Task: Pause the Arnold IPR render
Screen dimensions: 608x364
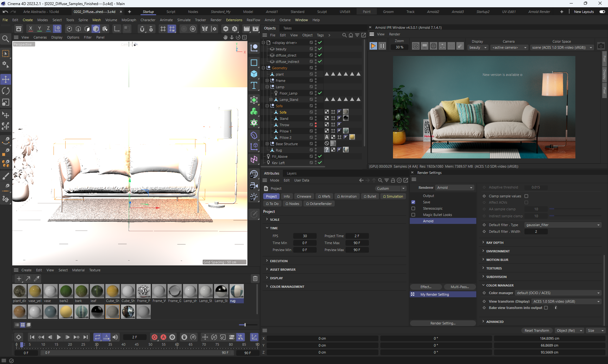Action: coord(382,46)
